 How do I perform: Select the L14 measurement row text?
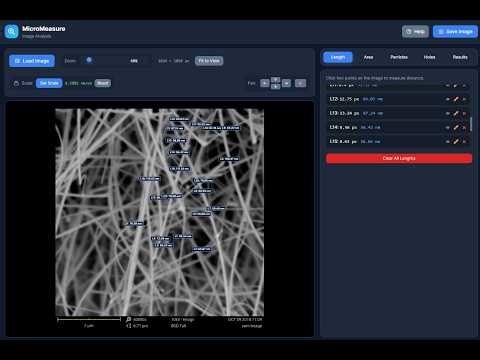tap(355, 127)
